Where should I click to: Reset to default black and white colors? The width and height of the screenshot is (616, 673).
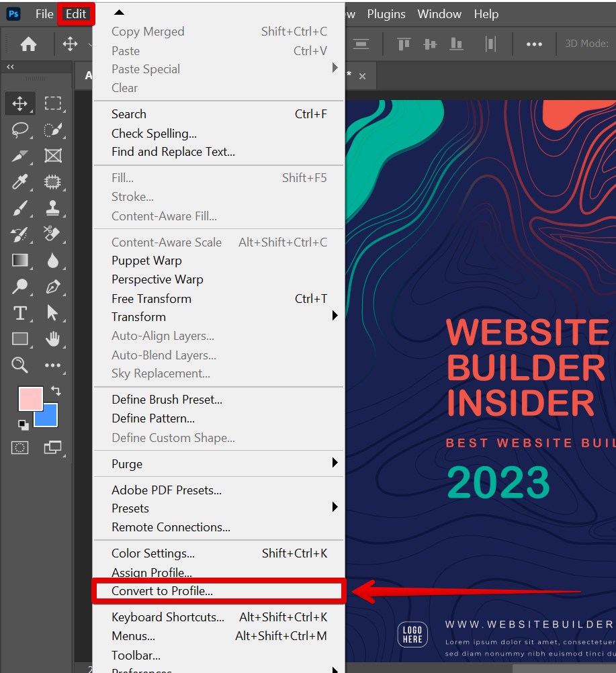pyautogui.click(x=24, y=424)
